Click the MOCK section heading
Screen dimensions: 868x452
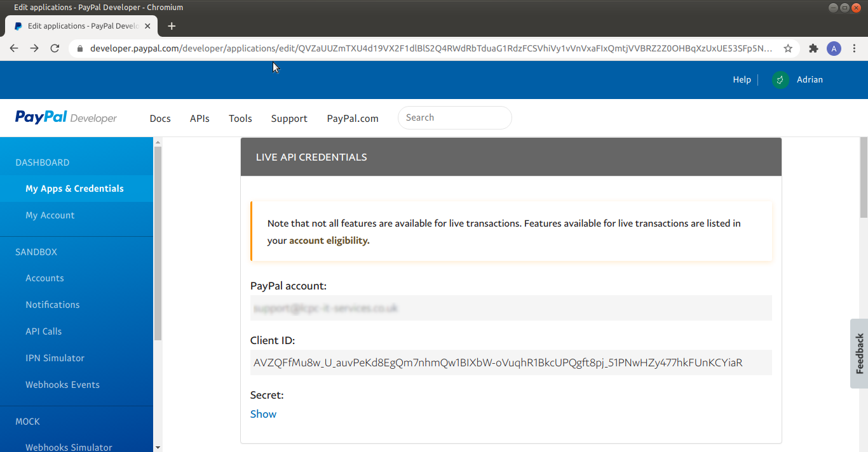(27, 422)
